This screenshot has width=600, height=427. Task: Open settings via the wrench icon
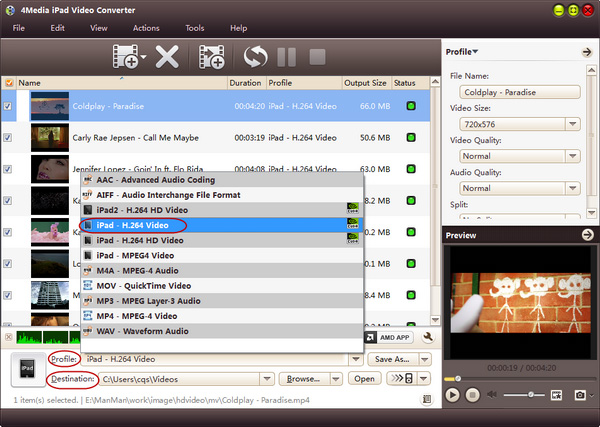pos(428,338)
